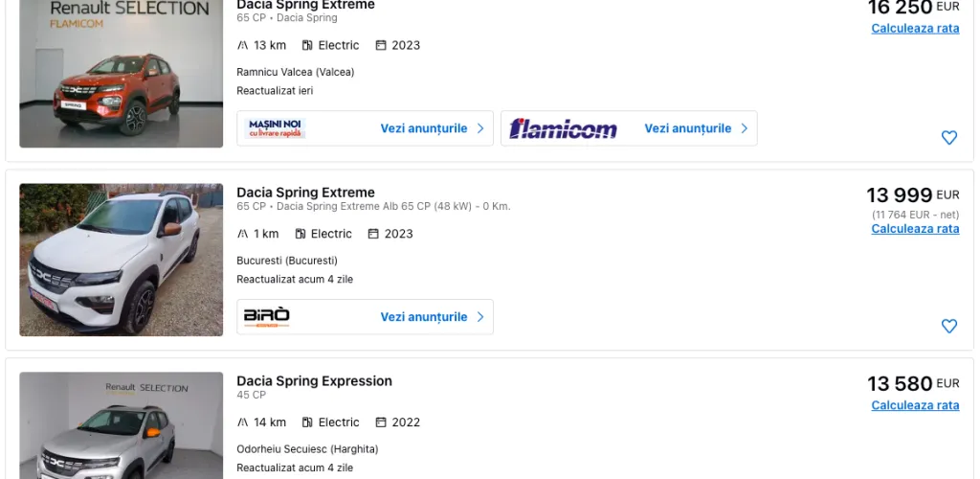The image size is (980, 479).
Task: Open the Dacia Spring Expression listing title
Action: point(314,381)
